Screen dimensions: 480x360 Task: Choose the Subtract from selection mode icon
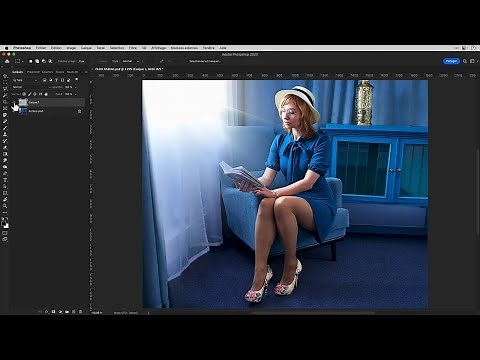(x=44, y=61)
